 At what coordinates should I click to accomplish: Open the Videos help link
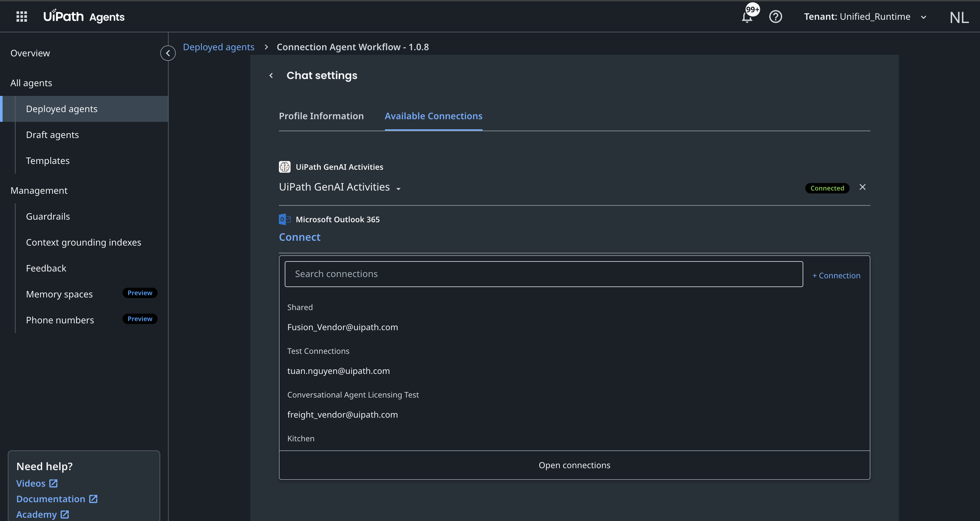(x=31, y=483)
